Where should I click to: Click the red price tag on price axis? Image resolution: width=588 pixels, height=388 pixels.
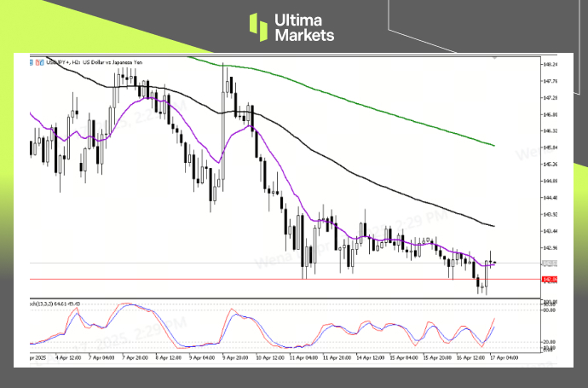tap(551, 279)
